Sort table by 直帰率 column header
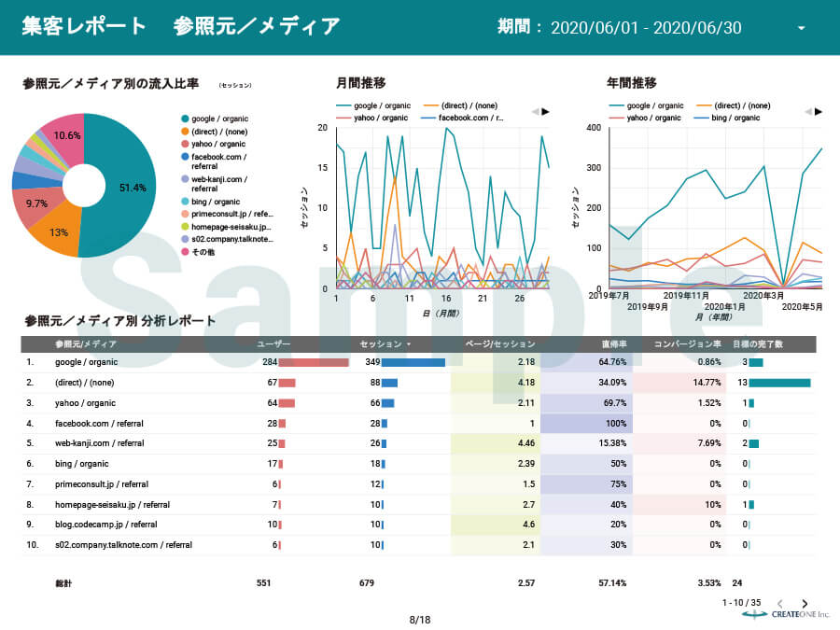 coord(611,344)
